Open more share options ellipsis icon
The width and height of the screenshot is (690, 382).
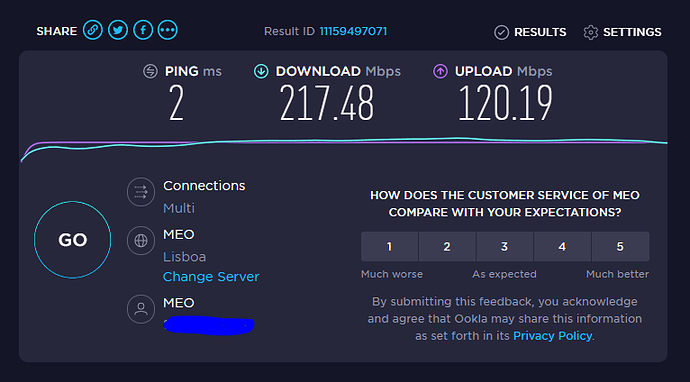coord(168,30)
